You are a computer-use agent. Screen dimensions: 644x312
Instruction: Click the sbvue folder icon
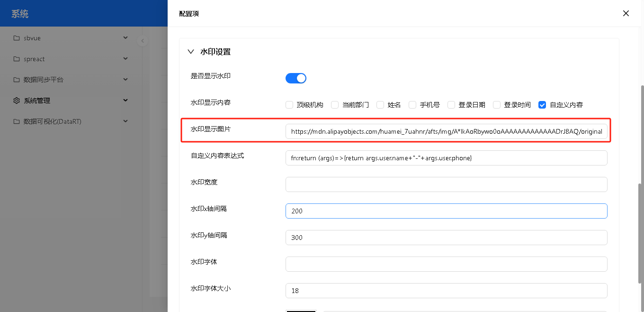(x=17, y=38)
